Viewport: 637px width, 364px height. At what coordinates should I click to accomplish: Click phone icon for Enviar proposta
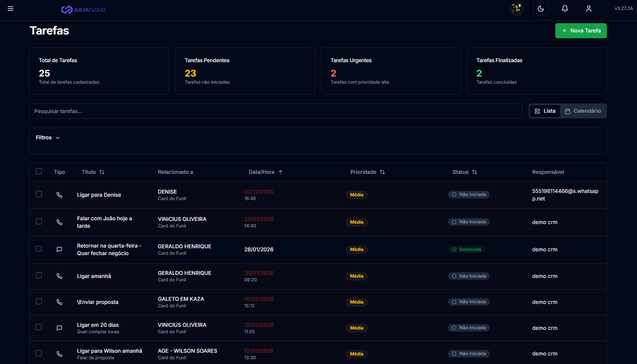59,302
